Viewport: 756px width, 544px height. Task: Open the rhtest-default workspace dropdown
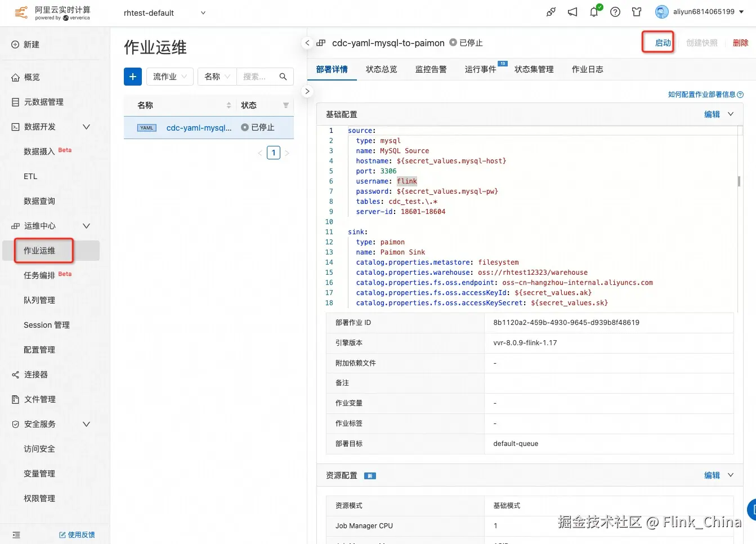(164, 13)
